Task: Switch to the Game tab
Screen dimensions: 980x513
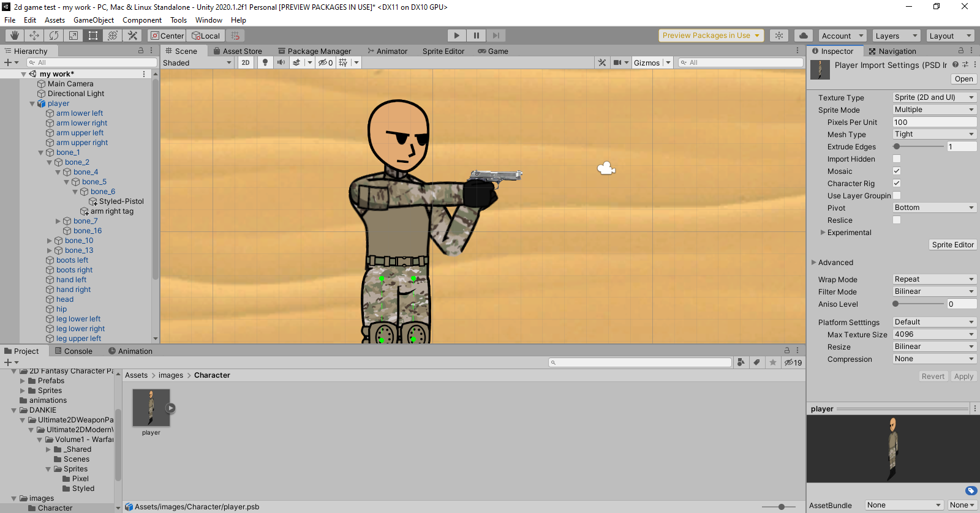Action: (x=493, y=51)
